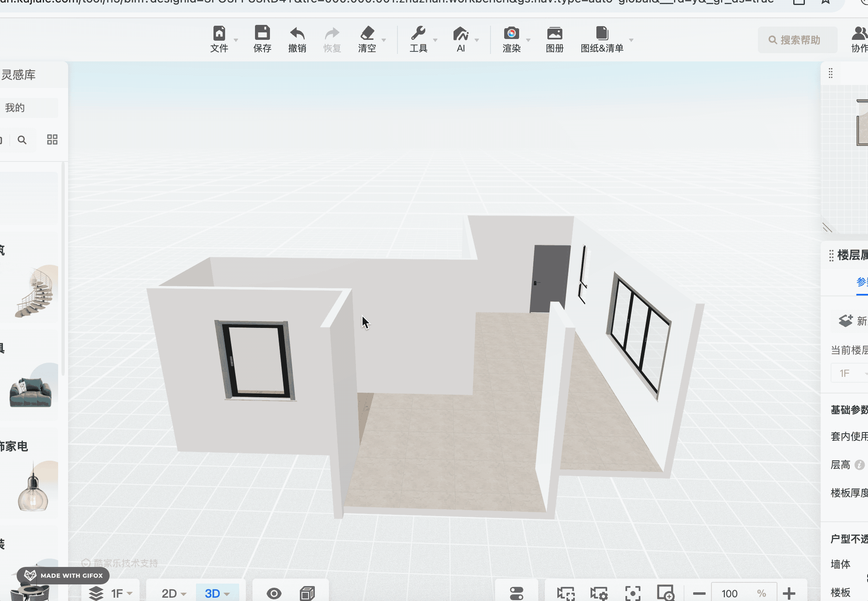Screen dimensions: 868x601
Task: Click the minimap resize corner handle
Action: (x=827, y=227)
